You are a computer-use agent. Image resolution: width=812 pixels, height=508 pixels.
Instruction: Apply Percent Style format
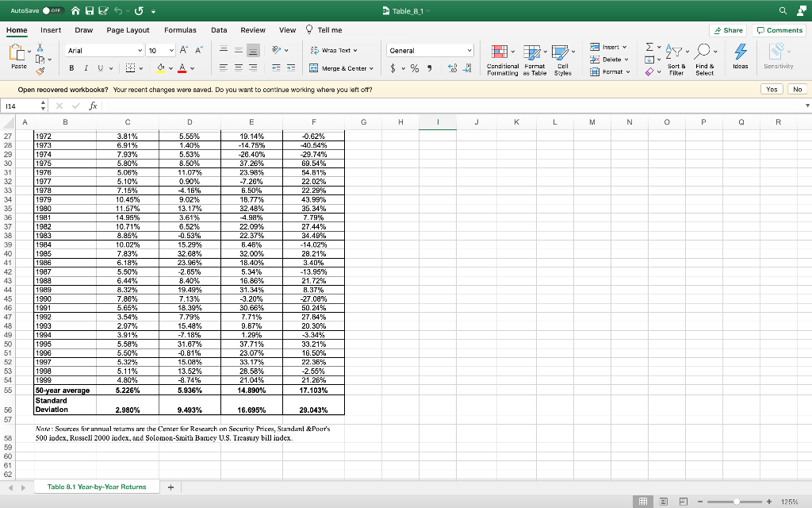tap(415, 68)
